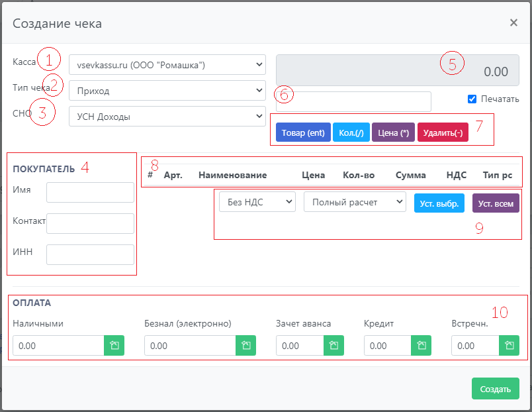Click fill icon next to Безнал field
The image size is (532, 412).
(x=245, y=346)
